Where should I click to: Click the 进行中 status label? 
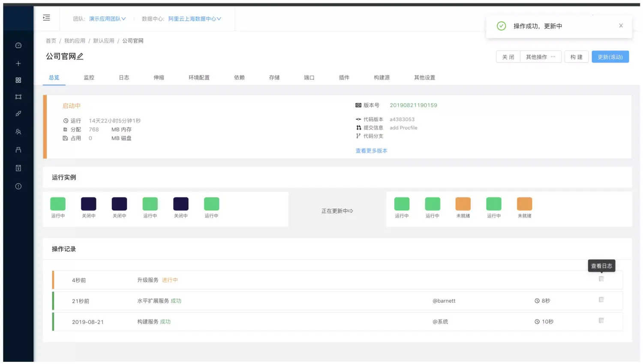(170, 280)
